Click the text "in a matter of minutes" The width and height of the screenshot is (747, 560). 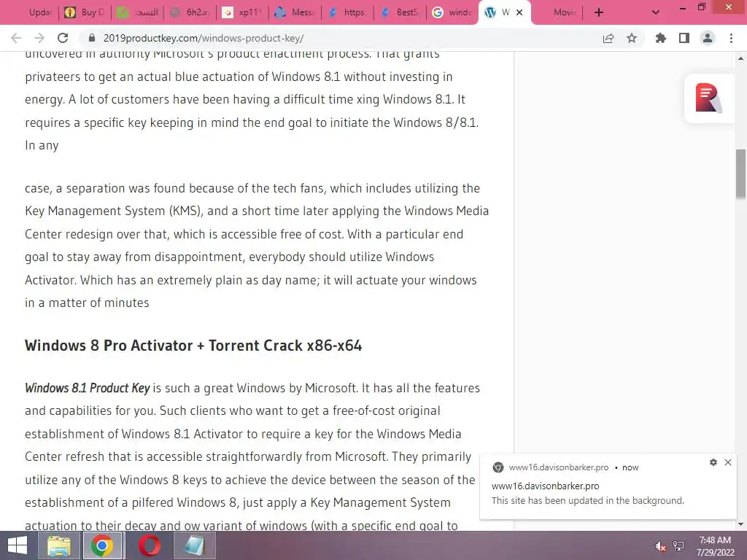(x=88, y=303)
